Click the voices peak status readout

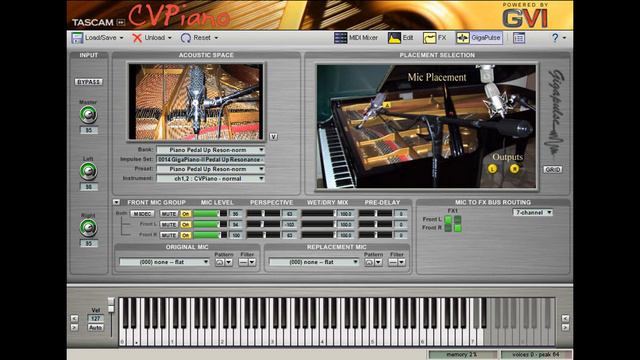pyautogui.click(x=536, y=355)
